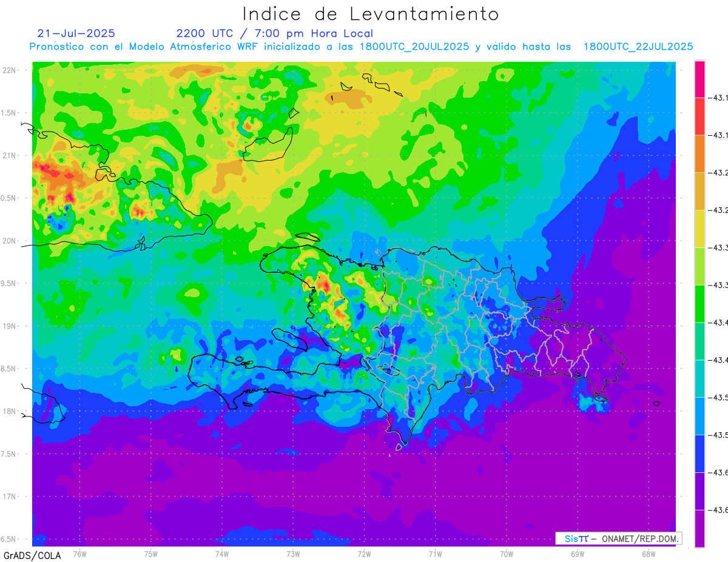The height and width of the screenshot is (562, 728).
Task: Click the 'GrADS/COLA' credit label
Action: pos(32,555)
